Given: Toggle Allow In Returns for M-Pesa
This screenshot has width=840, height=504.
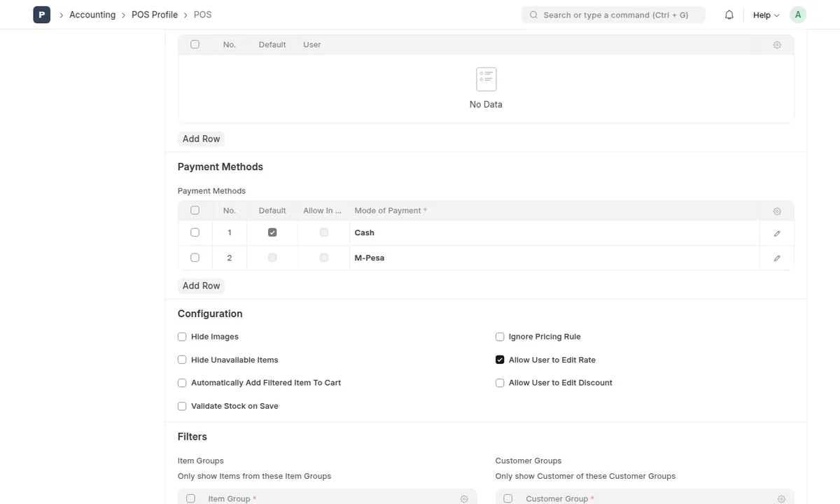Looking at the screenshot, I should (324, 258).
